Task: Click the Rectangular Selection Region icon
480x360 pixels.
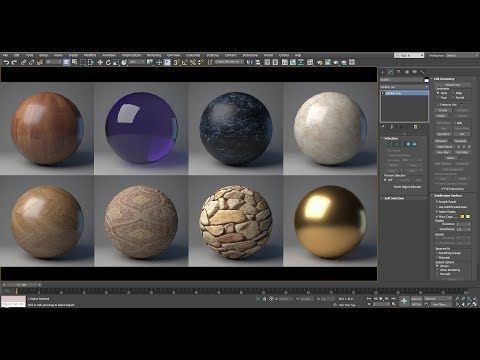Action: 83,62
